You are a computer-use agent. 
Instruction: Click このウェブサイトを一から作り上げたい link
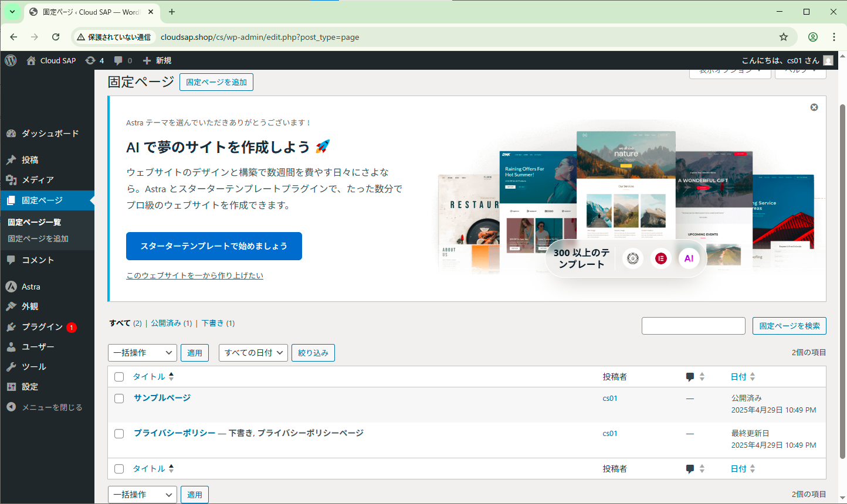coord(195,275)
